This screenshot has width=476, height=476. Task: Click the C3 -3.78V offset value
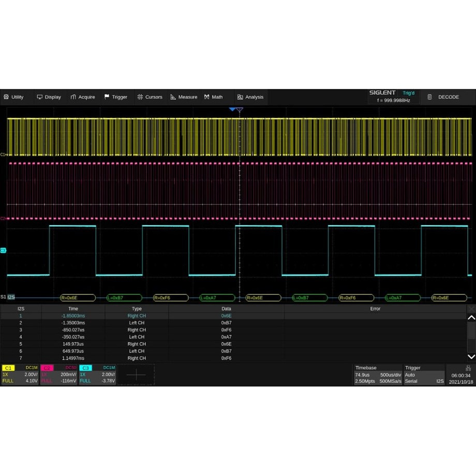pyautogui.click(x=108, y=381)
